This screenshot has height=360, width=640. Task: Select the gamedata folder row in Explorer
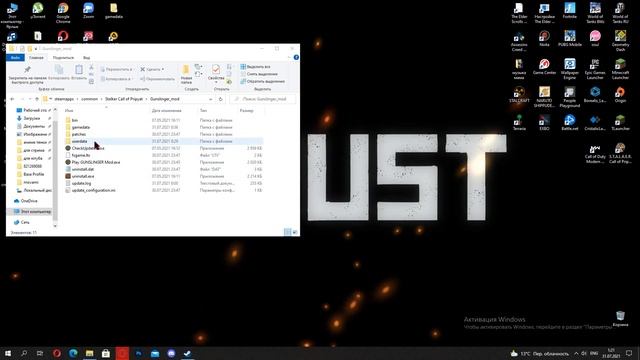163,127
